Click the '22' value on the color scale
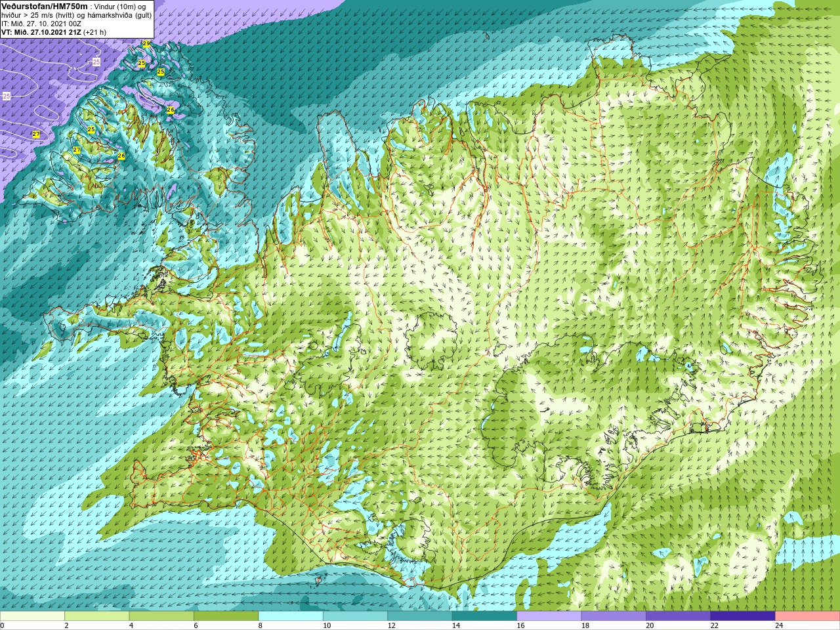This screenshot has height=630, width=840. click(715, 625)
